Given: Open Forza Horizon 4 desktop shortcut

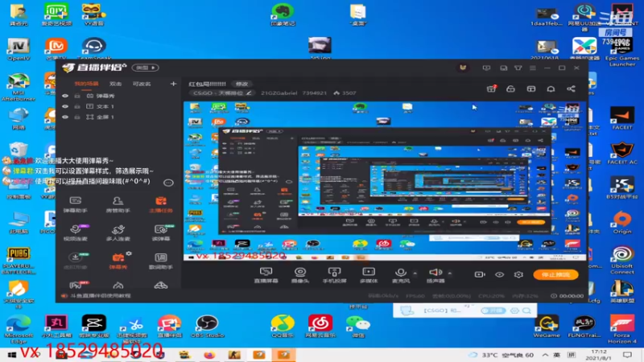Looking at the screenshot, I should click(622, 329).
